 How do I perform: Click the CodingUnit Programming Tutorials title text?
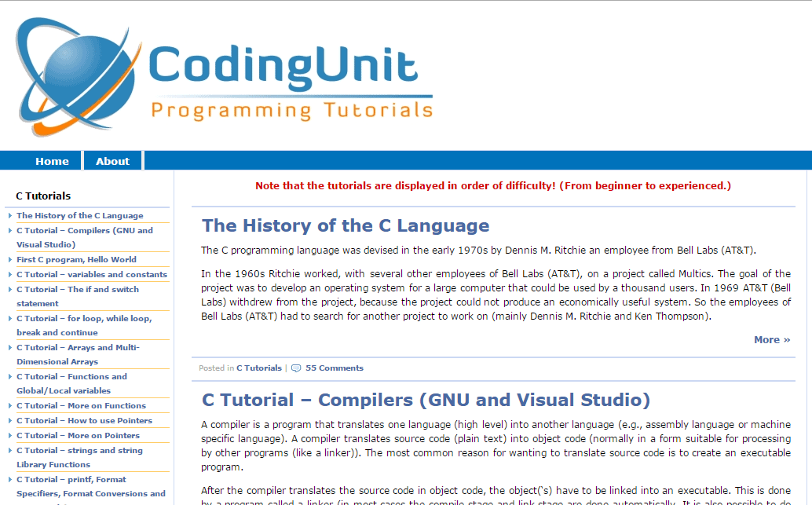[291, 83]
